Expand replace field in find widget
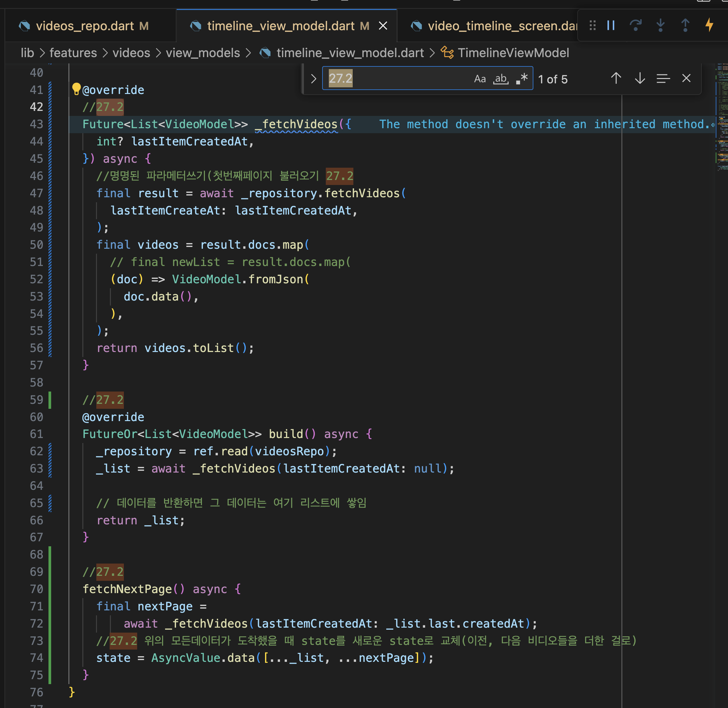Image resolution: width=728 pixels, height=708 pixels. 314,79
